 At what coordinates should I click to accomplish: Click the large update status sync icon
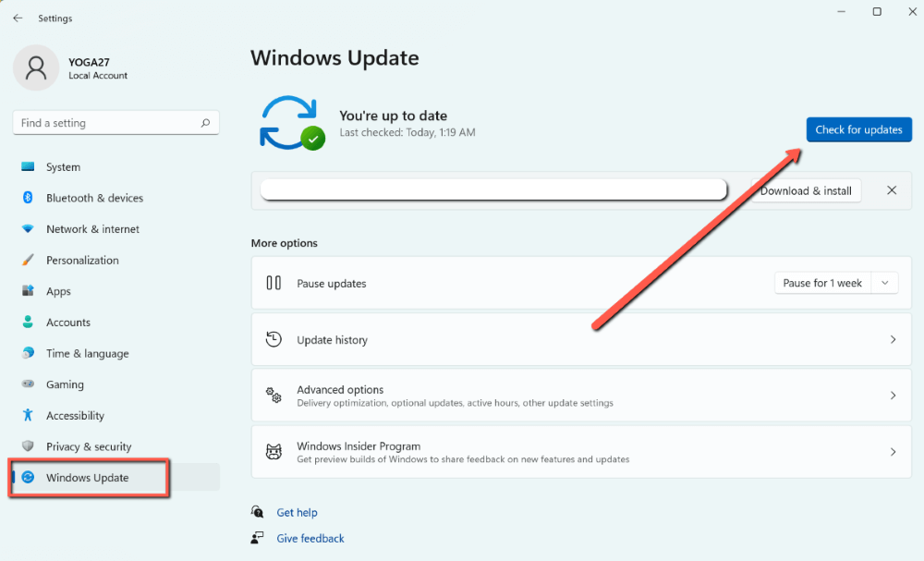click(x=292, y=123)
